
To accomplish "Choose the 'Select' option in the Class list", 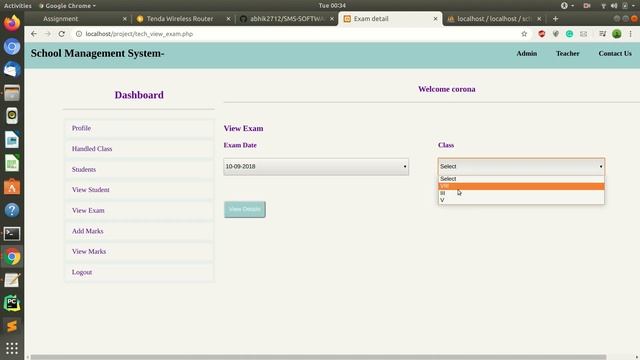I will 521,179.
